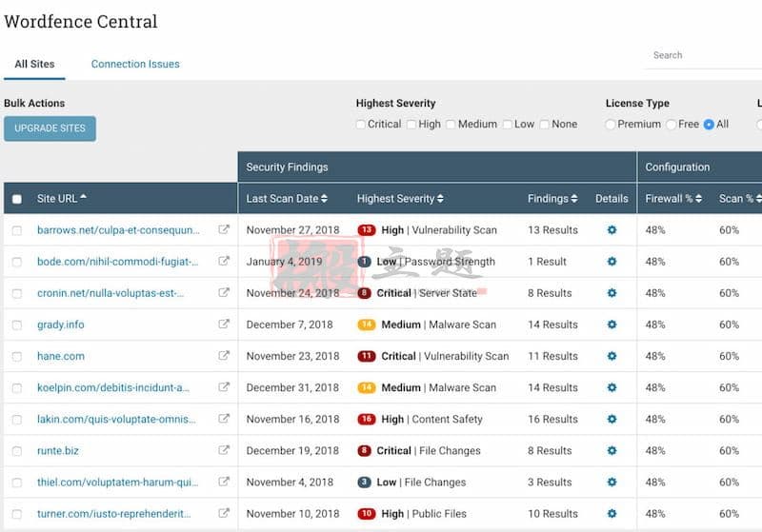Open the turner.com site link
The image size is (762, 532).
coord(113,514)
